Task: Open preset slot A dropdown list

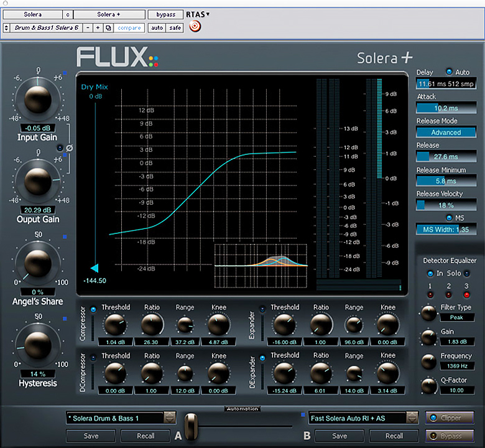Action: pos(169,418)
